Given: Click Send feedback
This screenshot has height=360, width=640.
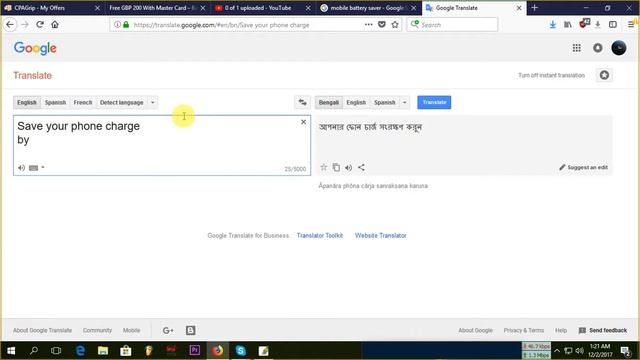Looking at the screenshot, I should [603, 330].
